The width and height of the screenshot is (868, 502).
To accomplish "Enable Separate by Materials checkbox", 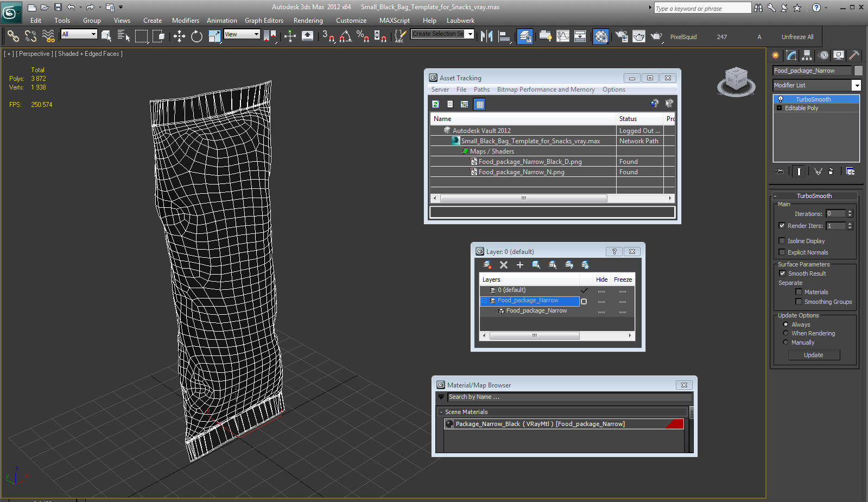I will coord(799,292).
